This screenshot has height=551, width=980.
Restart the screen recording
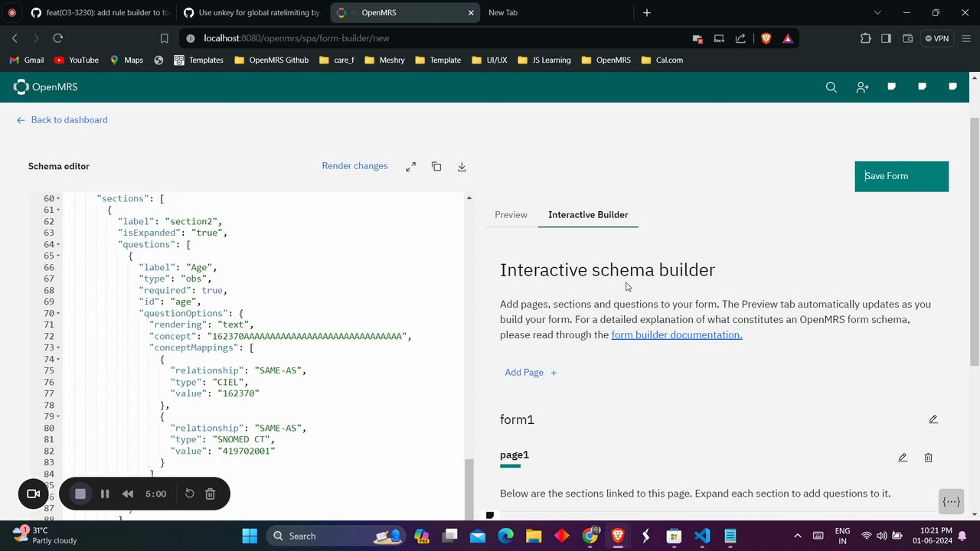pyautogui.click(x=190, y=494)
